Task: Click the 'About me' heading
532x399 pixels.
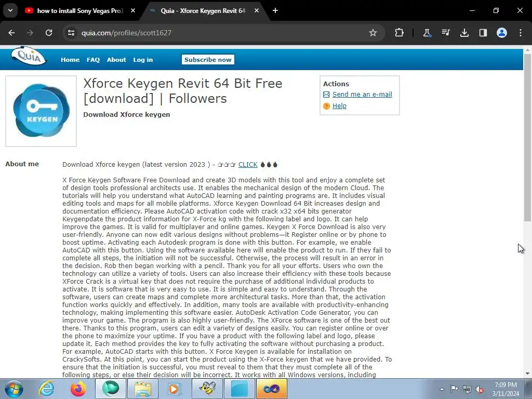Action: click(22, 164)
